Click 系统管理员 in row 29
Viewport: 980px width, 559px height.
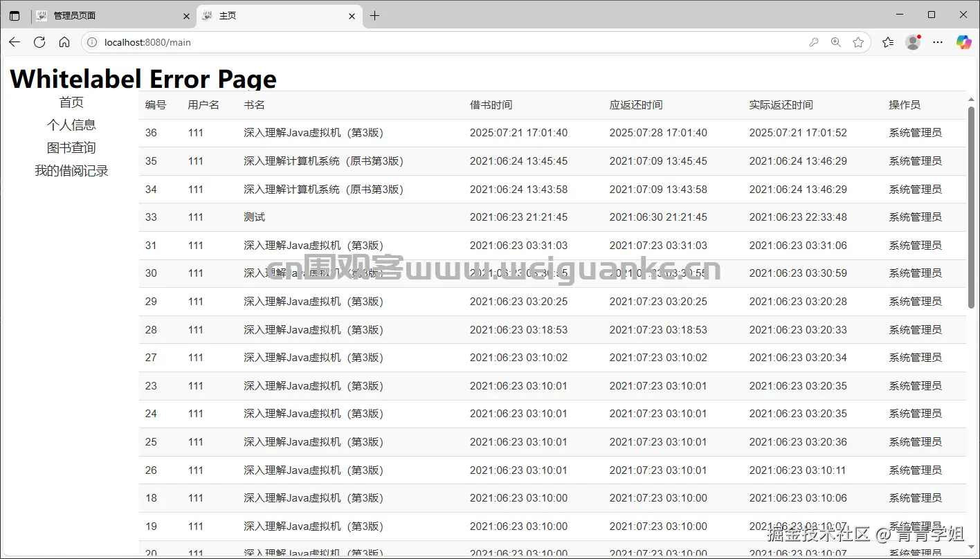[915, 302]
